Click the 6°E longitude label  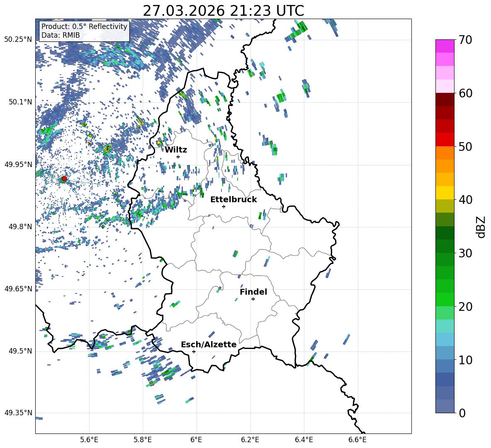196,440
